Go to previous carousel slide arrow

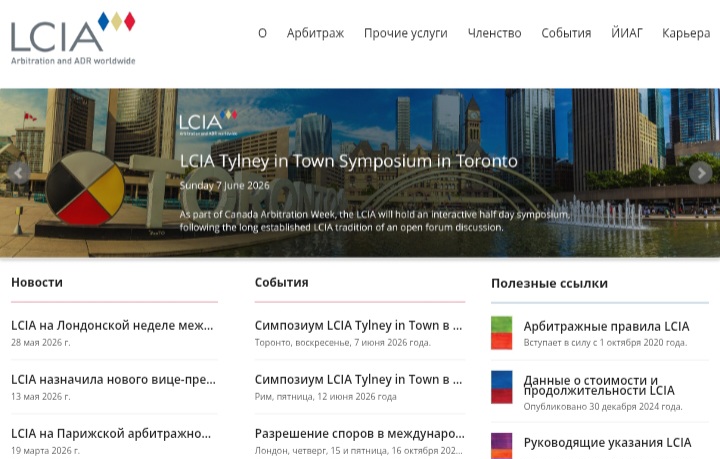tap(19, 173)
